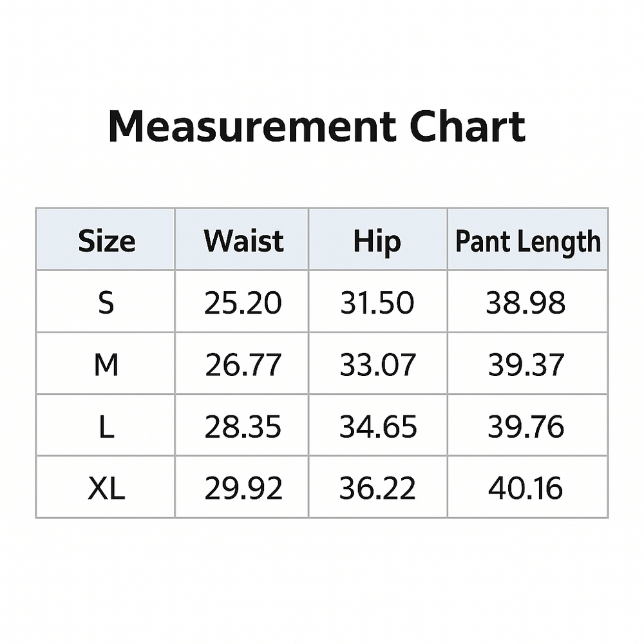Image resolution: width=644 pixels, height=644 pixels.
Task: Click the Measurement Chart title
Action: click(x=317, y=127)
